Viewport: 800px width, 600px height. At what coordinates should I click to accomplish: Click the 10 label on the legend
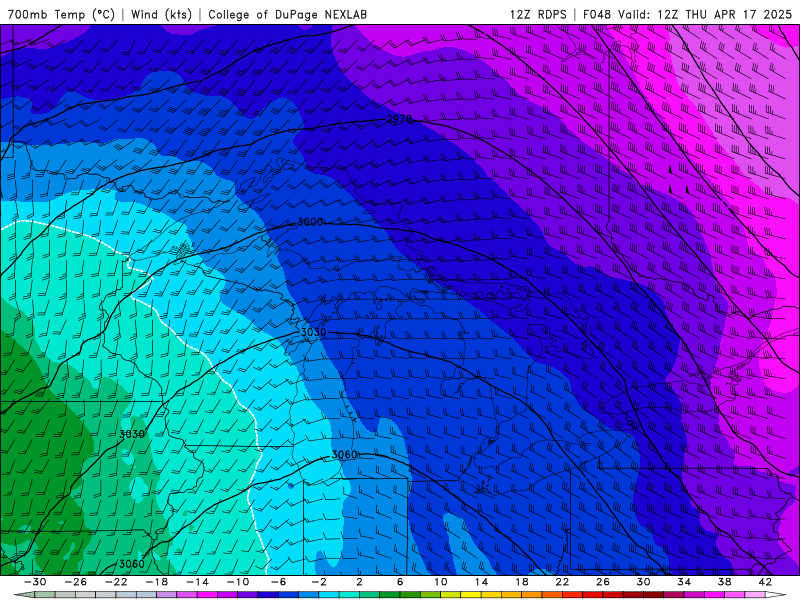pos(441,582)
